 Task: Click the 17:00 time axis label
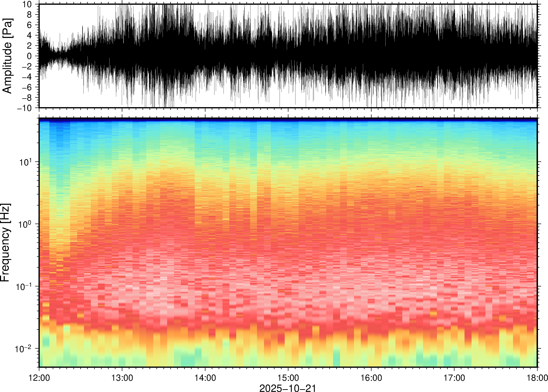[454, 378]
